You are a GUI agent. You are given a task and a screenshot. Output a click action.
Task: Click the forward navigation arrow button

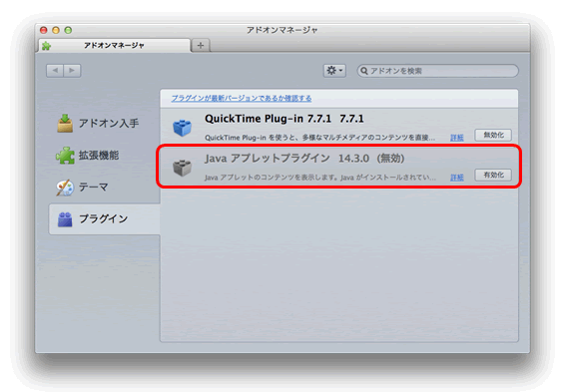72,71
